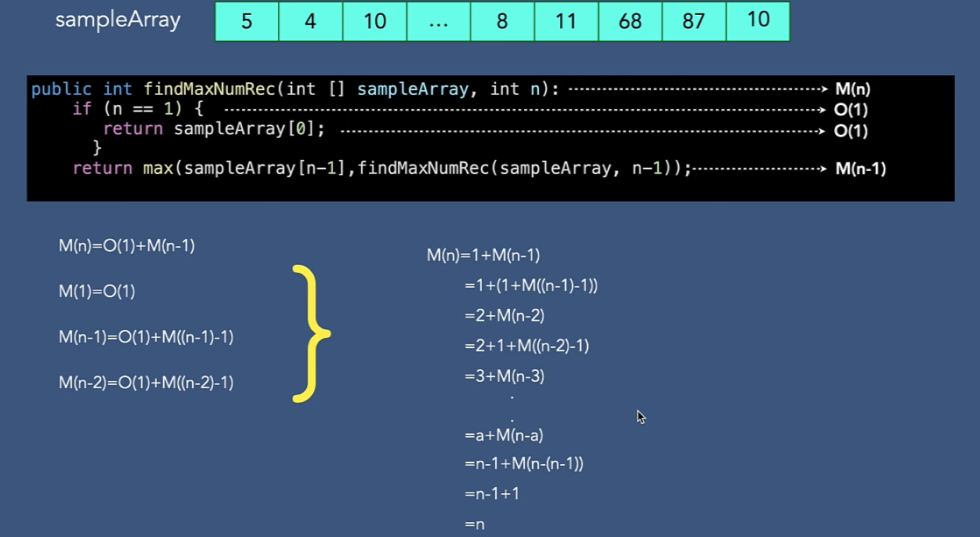Click the last array cell with 10

(x=758, y=20)
